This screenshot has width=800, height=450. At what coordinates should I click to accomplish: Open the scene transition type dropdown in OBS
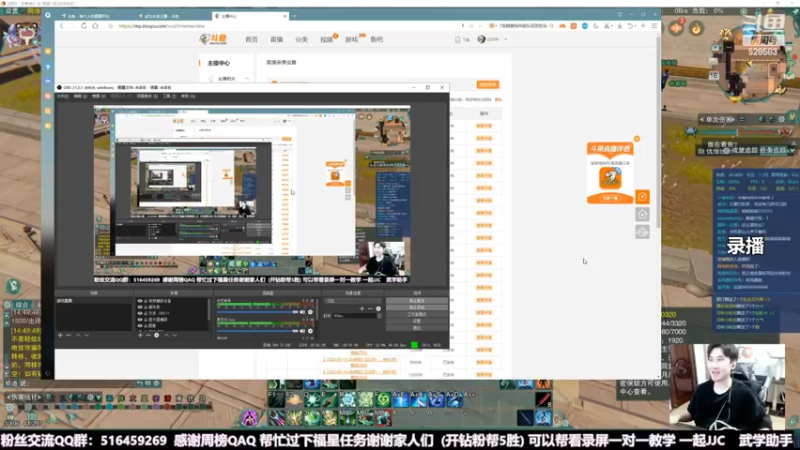pyautogui.click(x=353, y=301)
